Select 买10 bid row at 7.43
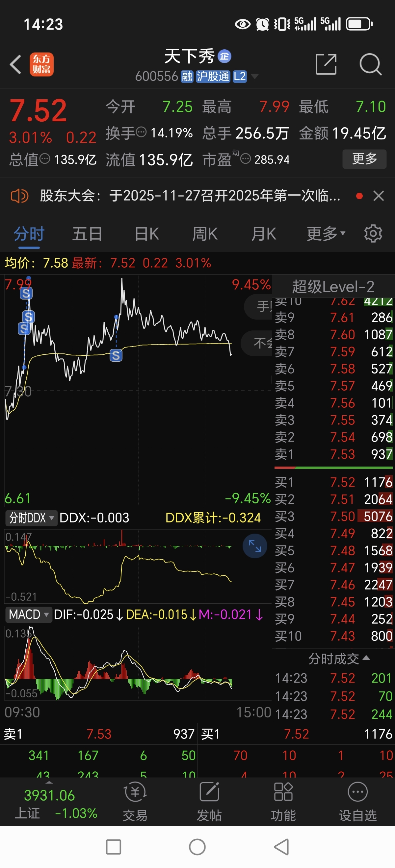The height and width of the screenshot is (868, 395). click(333, 636)
